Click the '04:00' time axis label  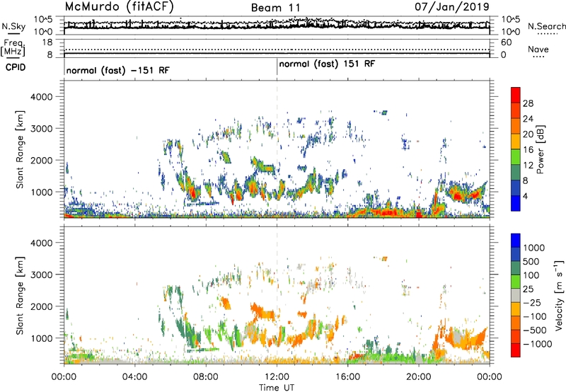[x=135, y=377]
